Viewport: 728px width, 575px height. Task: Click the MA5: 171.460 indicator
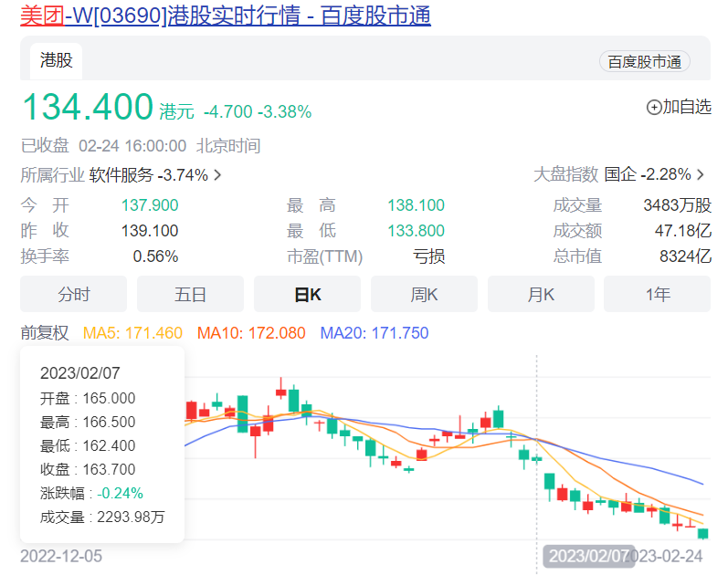(132, 333)
